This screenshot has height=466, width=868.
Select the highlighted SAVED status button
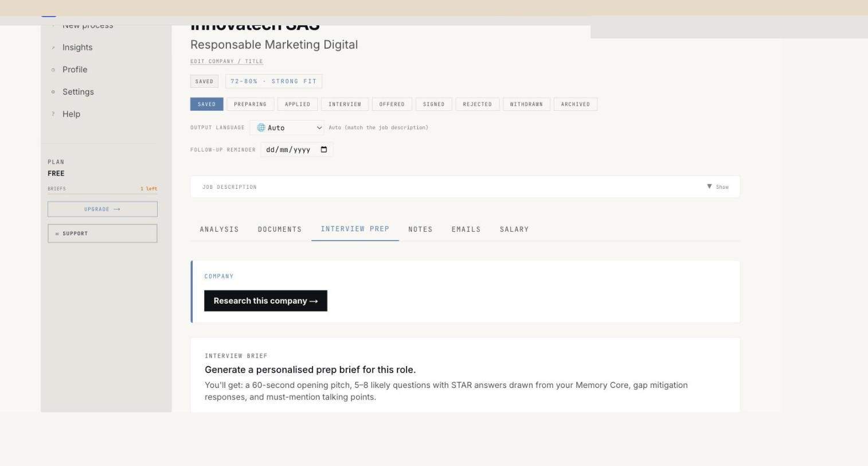(x=206, y=104)
